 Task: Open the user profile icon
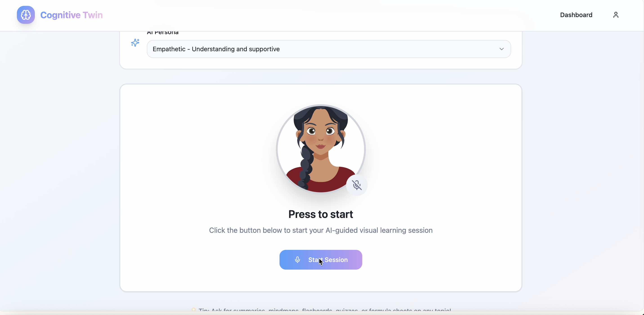coord(616,15)
